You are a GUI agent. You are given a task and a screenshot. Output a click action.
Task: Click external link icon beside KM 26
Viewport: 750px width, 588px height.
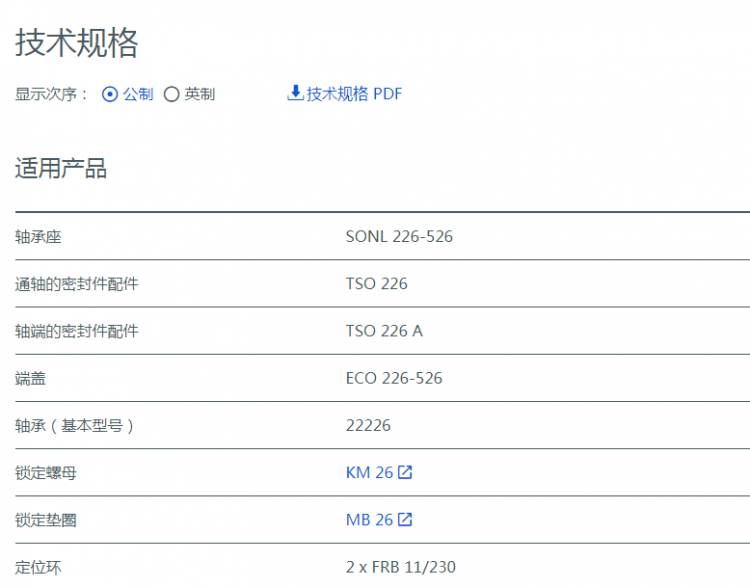tap(405, 473)
